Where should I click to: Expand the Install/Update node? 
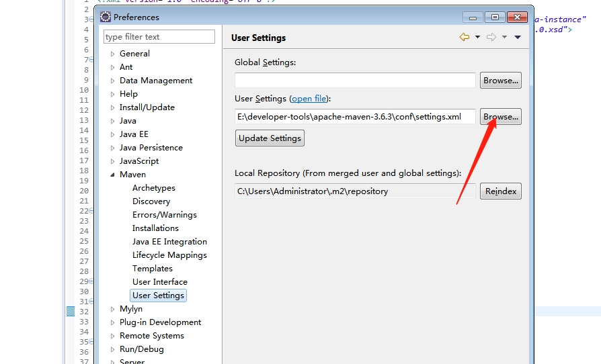pyautogui.click(x=112, y=107)
